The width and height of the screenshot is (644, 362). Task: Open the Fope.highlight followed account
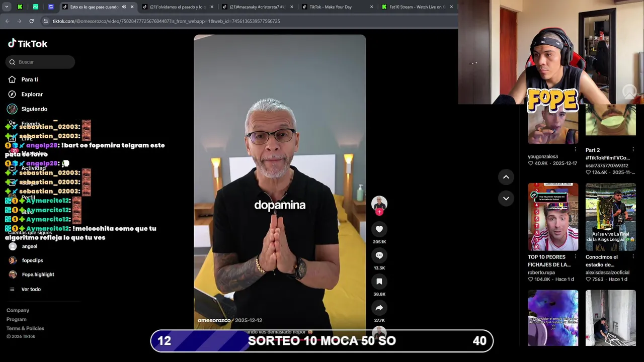coord(38,275)
